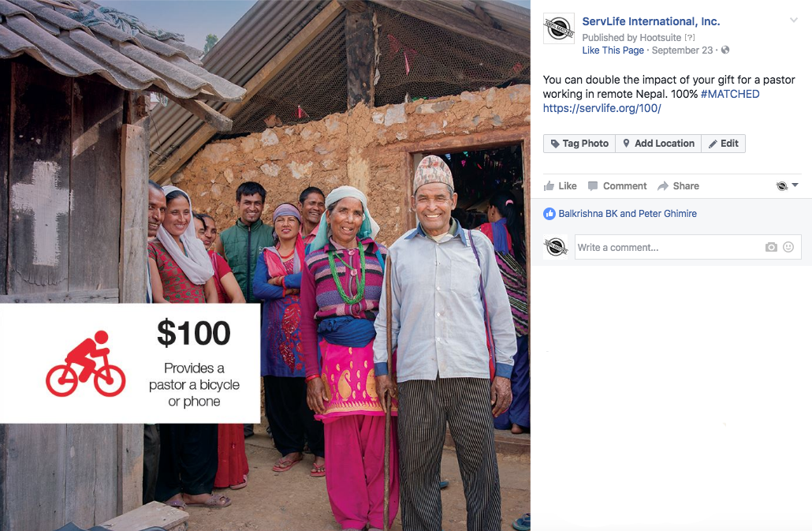Click Like This Page link
Image resolution: width=812 pixels, height=531 pixels.
click(613, 50)
